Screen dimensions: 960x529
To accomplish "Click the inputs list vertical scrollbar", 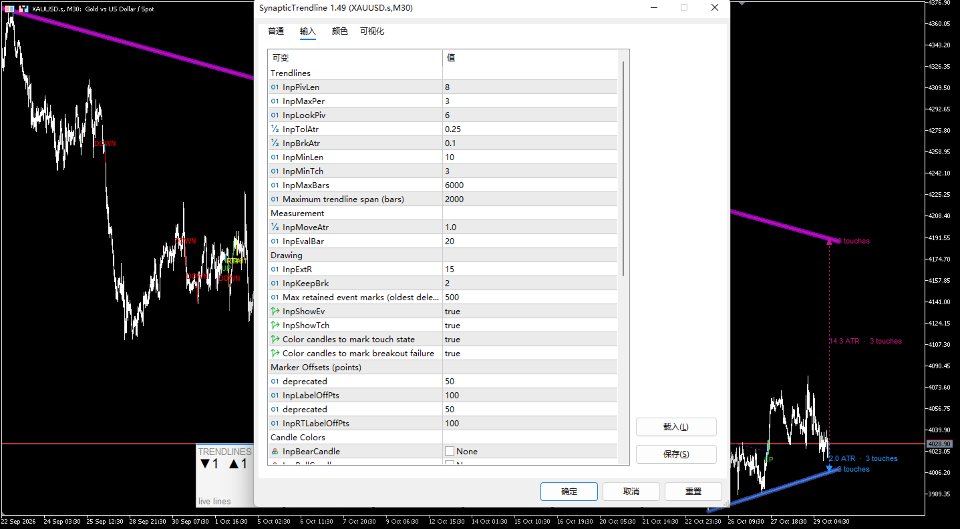I will pyautogui.click(x=624, y=168).
